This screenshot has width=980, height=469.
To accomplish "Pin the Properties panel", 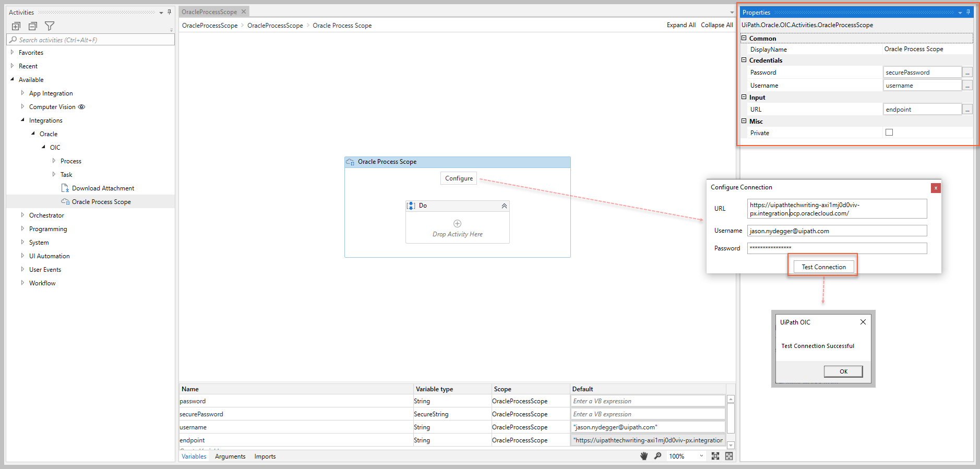I will pos(968,12).
